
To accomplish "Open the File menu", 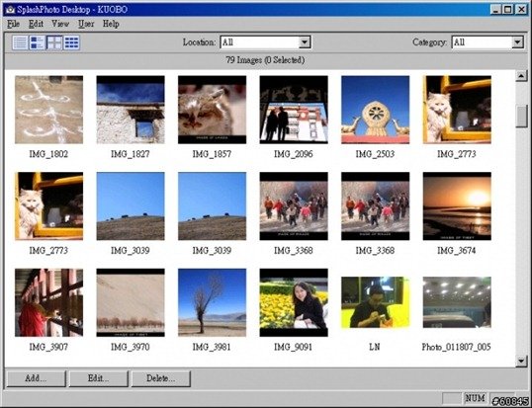I will (13, 24).
